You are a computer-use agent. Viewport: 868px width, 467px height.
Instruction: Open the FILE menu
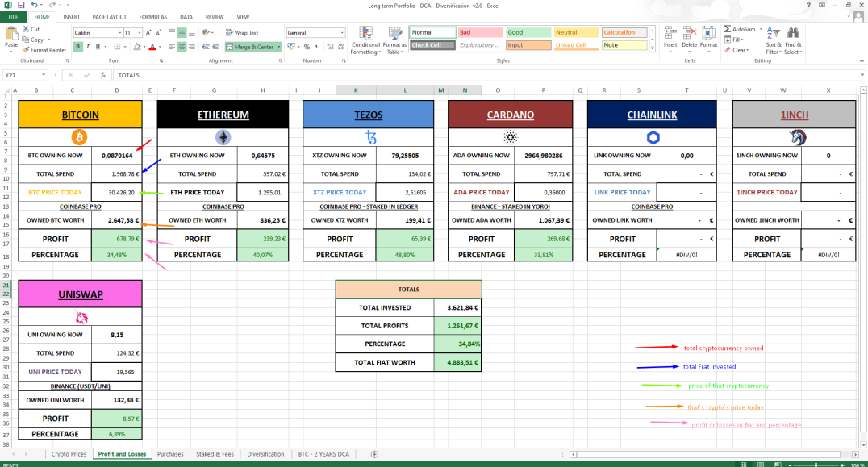pos(13,17)
